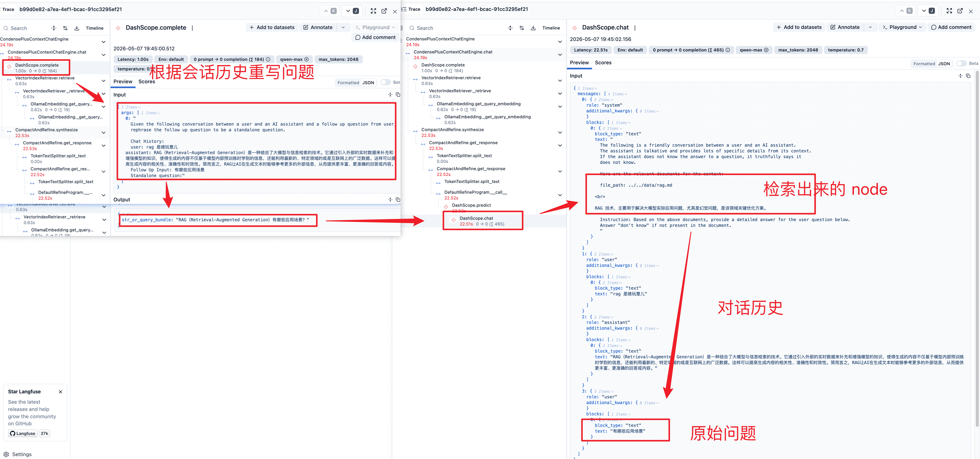The width and height of the screenshot is (980, 459).
Task: Switch to the Scores tab on right
Action: click(x=603, y=62)
